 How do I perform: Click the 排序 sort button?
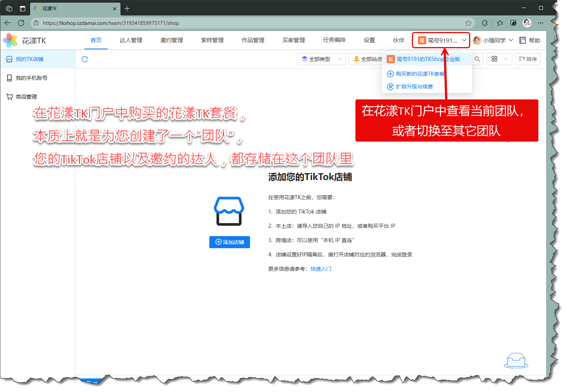coord(527,59)
